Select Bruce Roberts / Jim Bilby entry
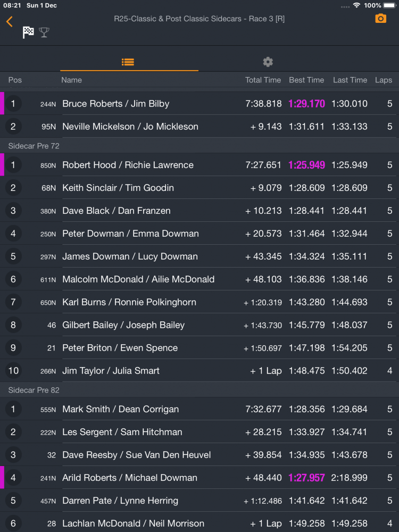This screenshot has height=532, width=399. point(115,104)
